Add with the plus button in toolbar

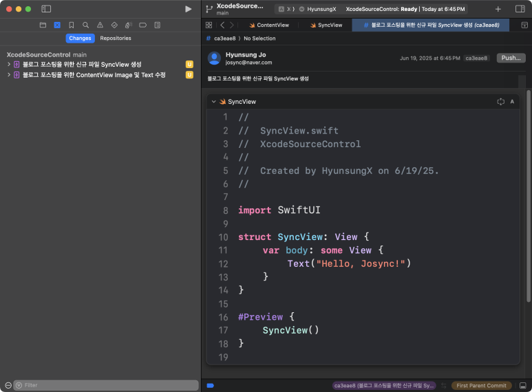pos(498,9)
